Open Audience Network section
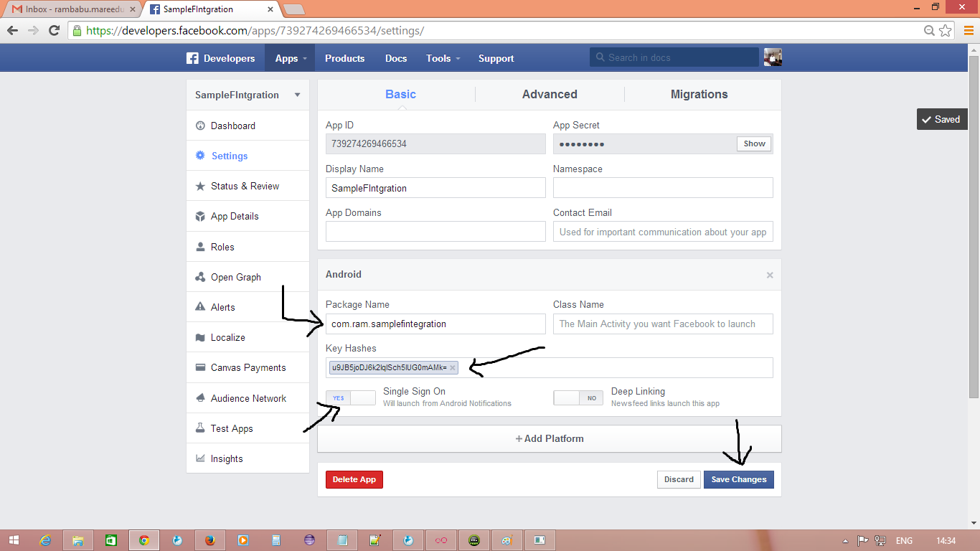 pyautogui.click(x=248, y=398)
